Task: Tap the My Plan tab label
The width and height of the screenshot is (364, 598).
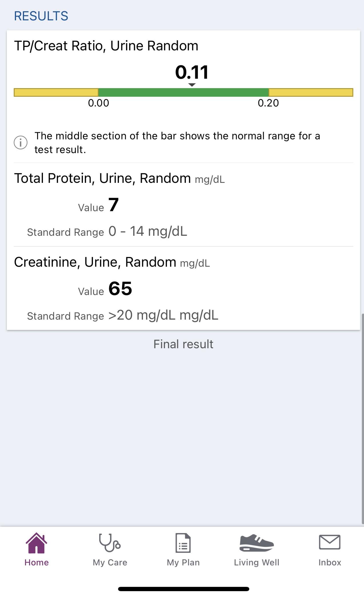Action: 183,563
